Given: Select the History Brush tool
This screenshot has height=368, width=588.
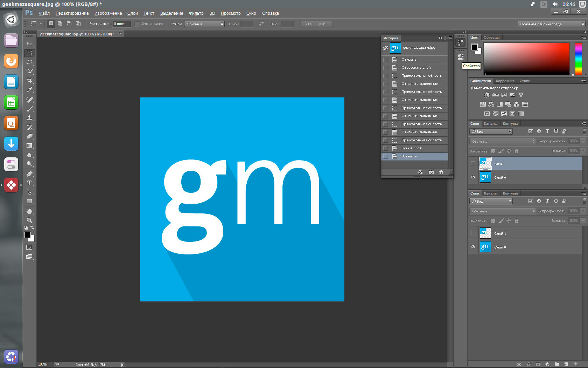Looking at the screenshot, I should point(29,127).
